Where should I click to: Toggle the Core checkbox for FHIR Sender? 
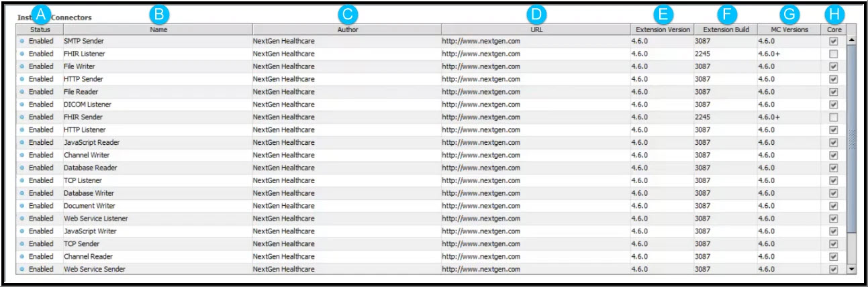click(833, 117)
